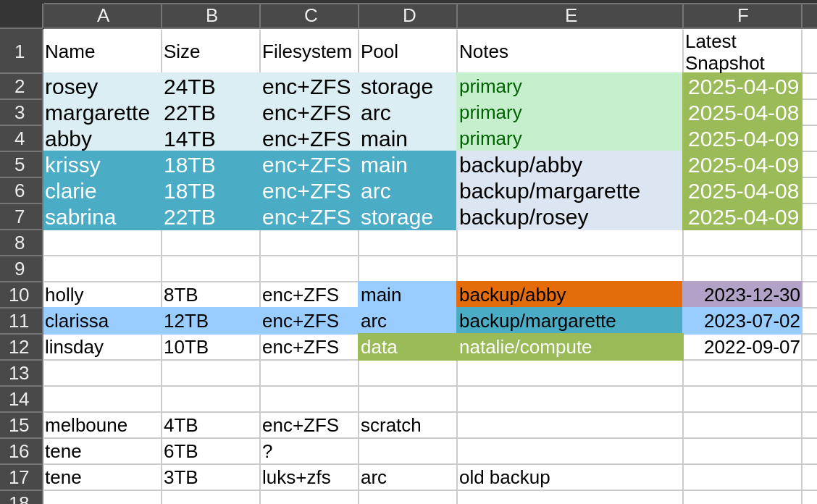Select row 17 header
Image resolution: width=817 pixels, height=504 pixels.
pyautogui.click(x=21, y=477)
